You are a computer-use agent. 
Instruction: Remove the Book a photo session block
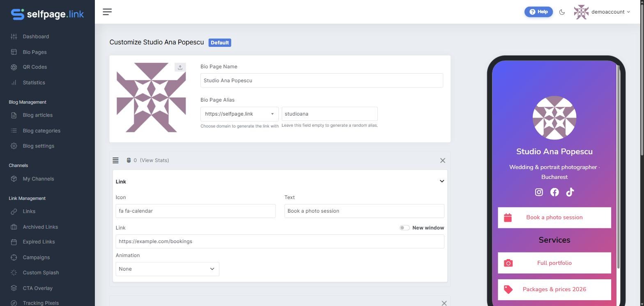[x=443, y=160]
